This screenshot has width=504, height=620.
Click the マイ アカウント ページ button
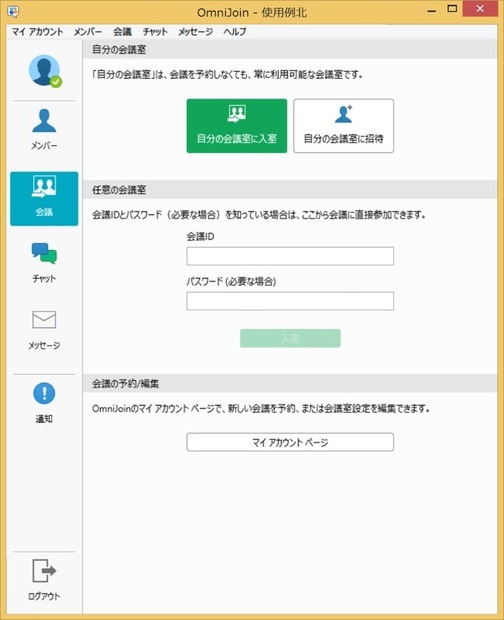pos(290,442)
